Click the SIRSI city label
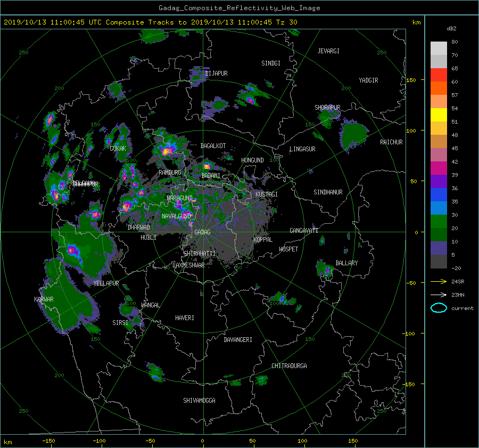This screenshot has width=479, height=448. pos(120,323)
